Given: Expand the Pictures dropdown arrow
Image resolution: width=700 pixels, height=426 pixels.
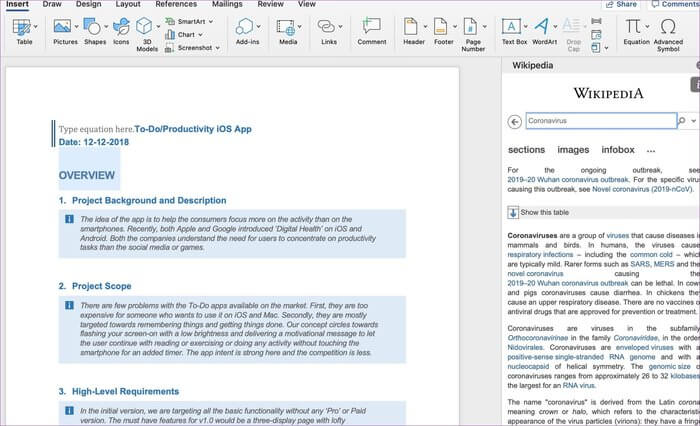Looking at the screenshot, I should [76, 27].
